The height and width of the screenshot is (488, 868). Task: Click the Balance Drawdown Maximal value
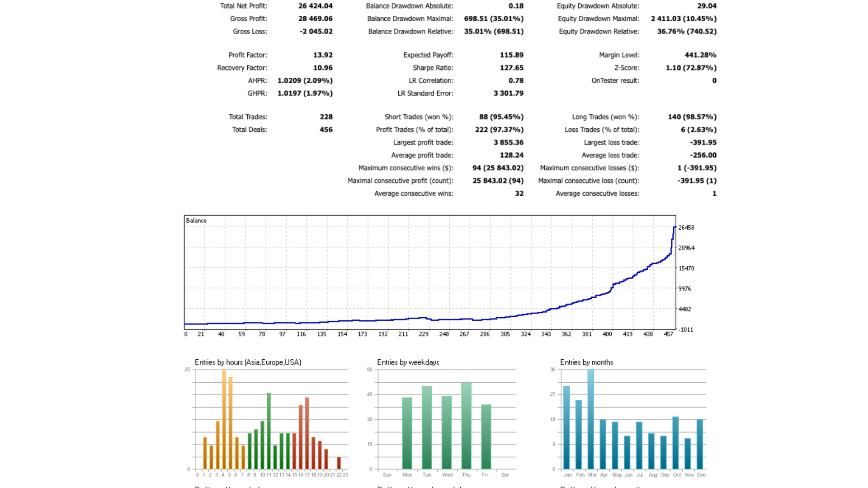pyautogui.click(x=493, y=19)
